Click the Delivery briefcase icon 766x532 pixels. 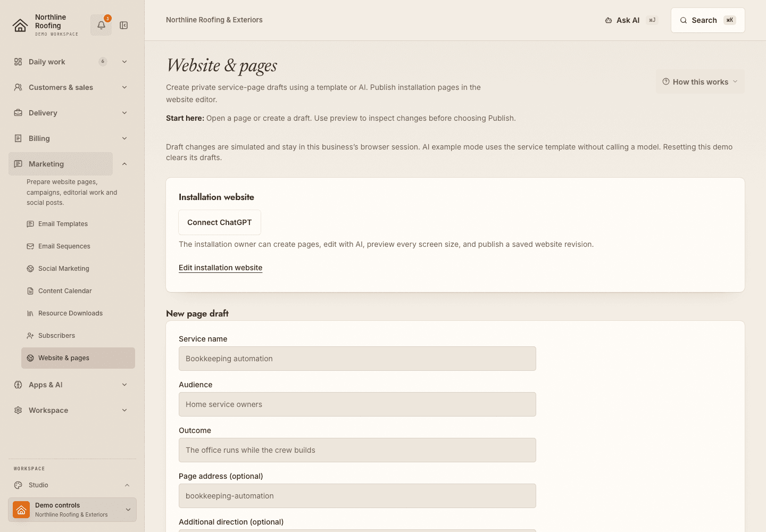tap(18, 113)
